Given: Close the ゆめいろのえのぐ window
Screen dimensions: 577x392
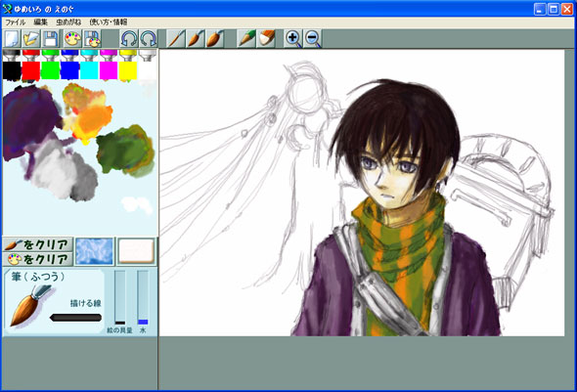Looking at the screenshot, I should [567, 9].
